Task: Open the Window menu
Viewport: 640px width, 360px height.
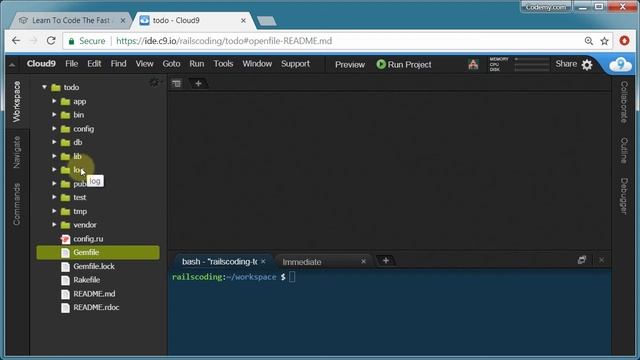Action: [257, 64]
